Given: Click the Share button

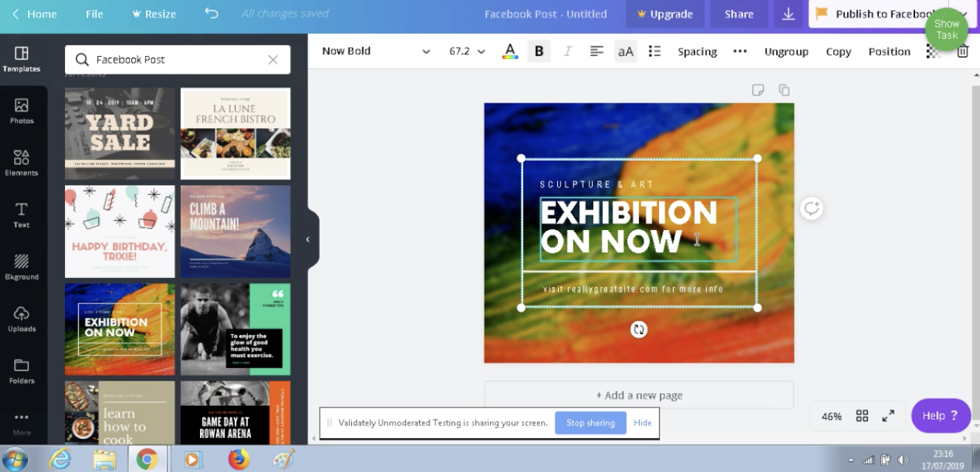Looking at the screenshot, I should [x=739, y=14].
